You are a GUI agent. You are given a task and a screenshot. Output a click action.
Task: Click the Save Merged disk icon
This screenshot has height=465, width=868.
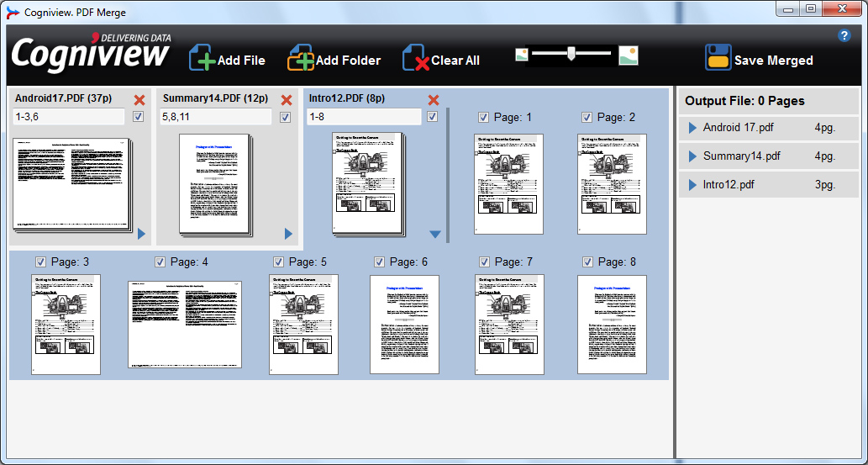point(718,58)
